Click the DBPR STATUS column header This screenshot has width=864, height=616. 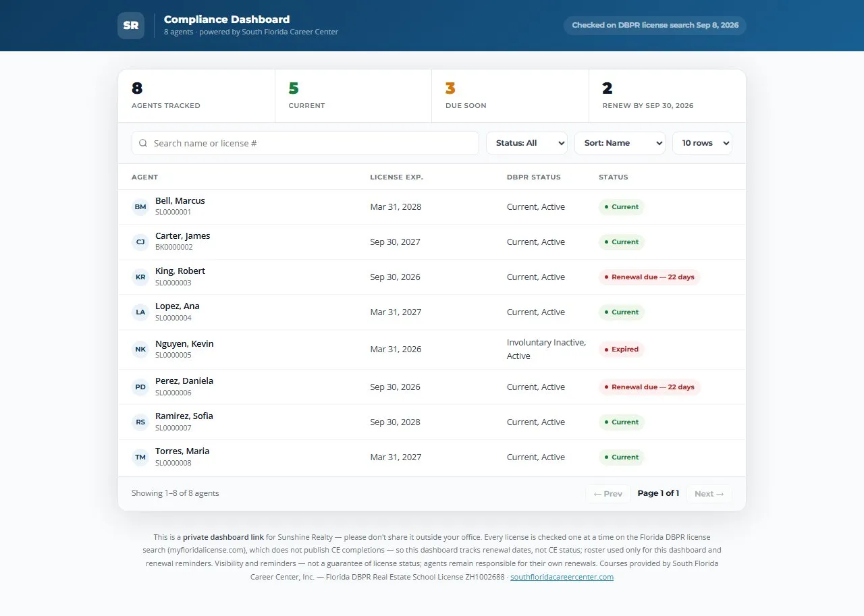pyautogui.click(x=533, y=177)
